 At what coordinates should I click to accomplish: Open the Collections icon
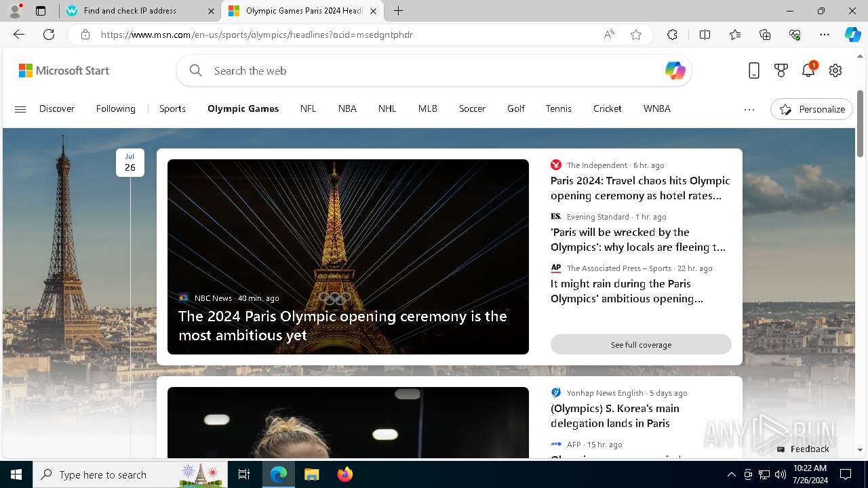click(765, 35)
